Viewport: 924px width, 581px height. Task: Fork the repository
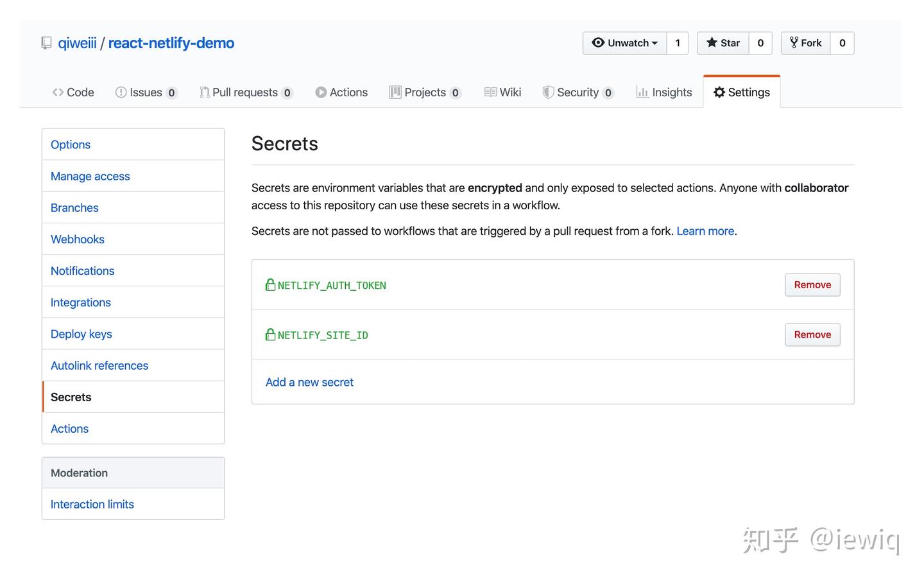point(806,43)
